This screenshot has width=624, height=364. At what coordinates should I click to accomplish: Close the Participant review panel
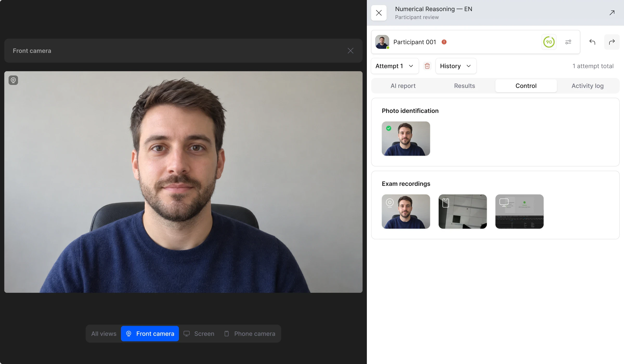379,13
